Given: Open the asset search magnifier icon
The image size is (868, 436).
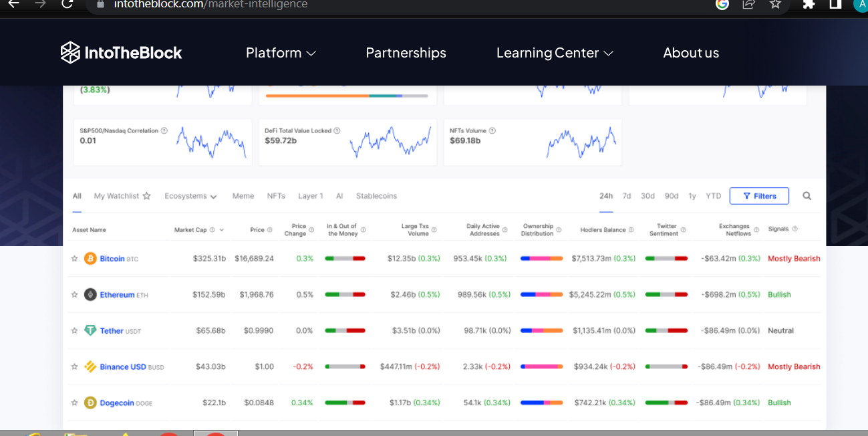Looking at the screenshot, I should [x=807, y=196].
